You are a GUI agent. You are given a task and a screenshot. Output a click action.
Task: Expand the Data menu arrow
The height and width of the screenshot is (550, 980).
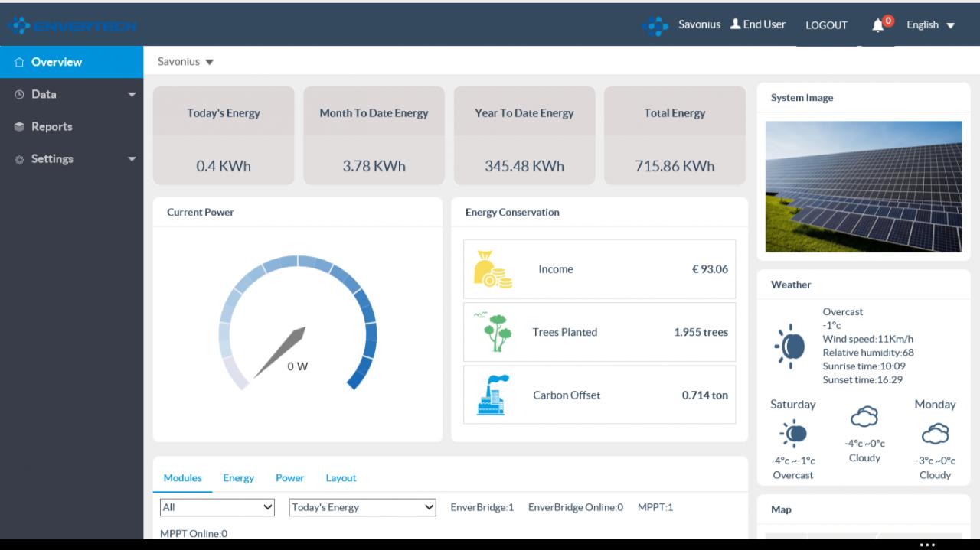(x=132, y=95)
